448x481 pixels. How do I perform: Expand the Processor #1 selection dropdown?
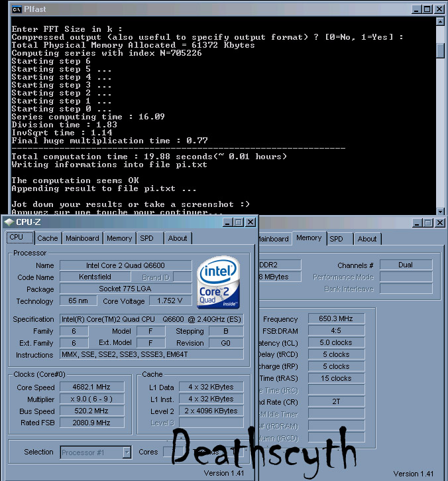click(x=127, y=452)
